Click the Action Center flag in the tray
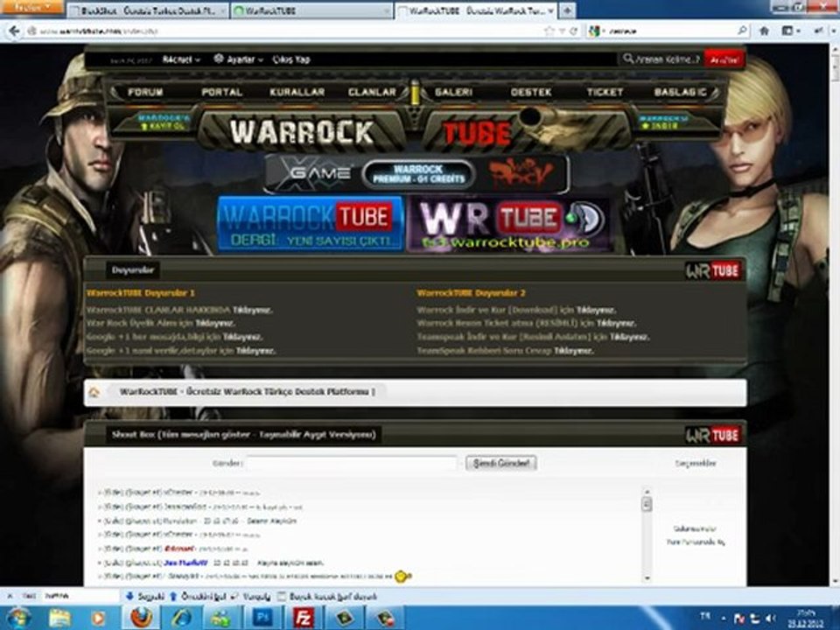The width and height of the screenshot is (840, 630). (739, 619)
